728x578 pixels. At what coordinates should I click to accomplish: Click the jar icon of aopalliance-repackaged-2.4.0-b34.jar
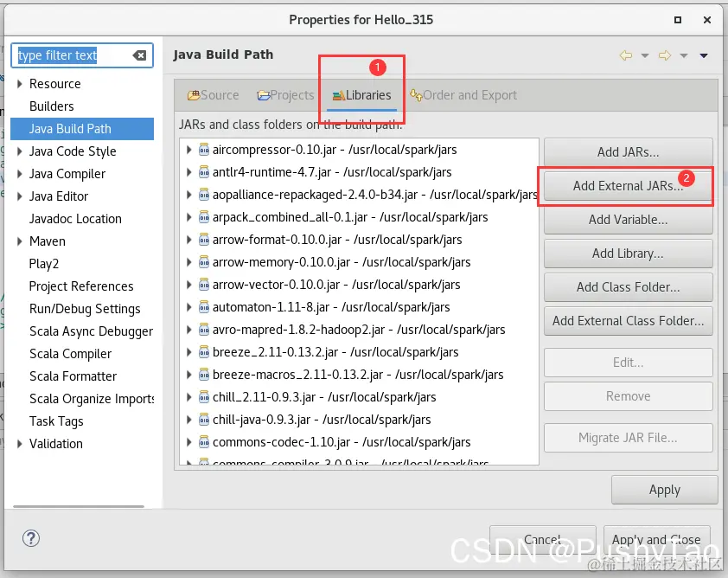(204, 194)
